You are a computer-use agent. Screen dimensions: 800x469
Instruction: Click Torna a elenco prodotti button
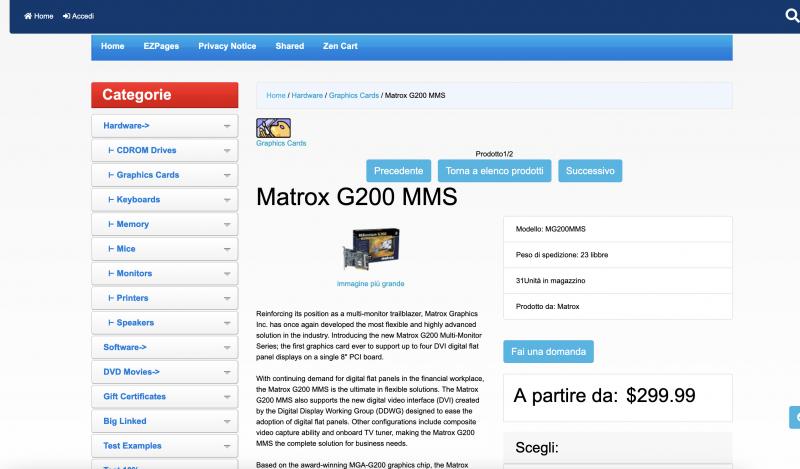pyautogui.click(x=494, y=170)
